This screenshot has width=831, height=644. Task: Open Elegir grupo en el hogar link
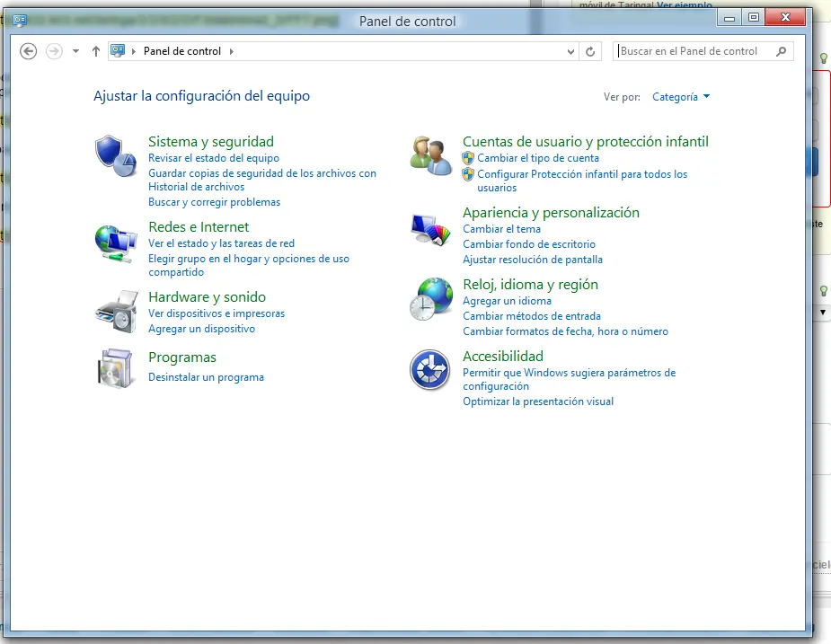pyautogui.click(x=249, y=265)
